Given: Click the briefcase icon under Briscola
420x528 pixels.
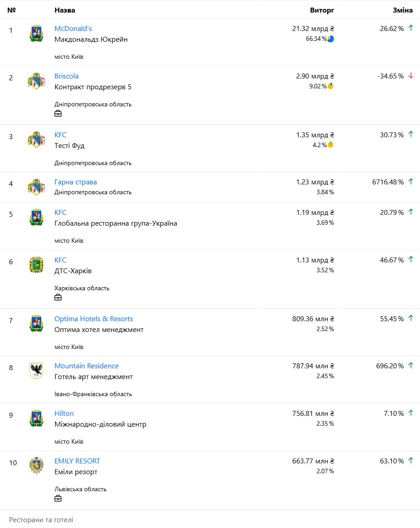Looking at the screenshot, I should 58,113.
